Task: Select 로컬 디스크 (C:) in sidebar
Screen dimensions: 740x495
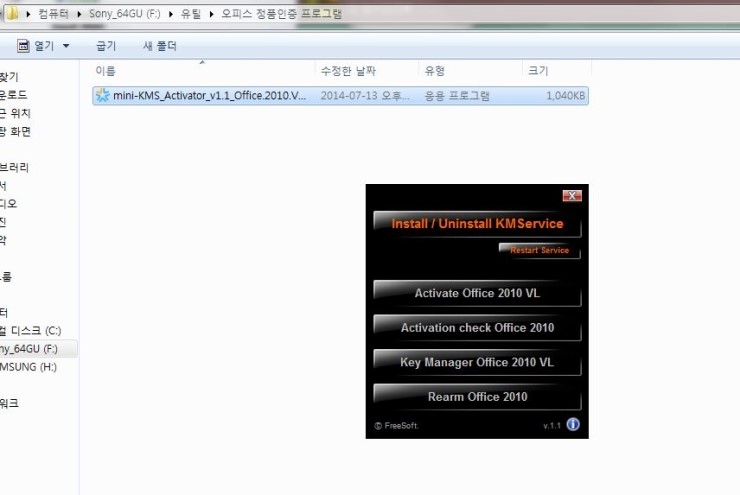Action: click(31, 331)
